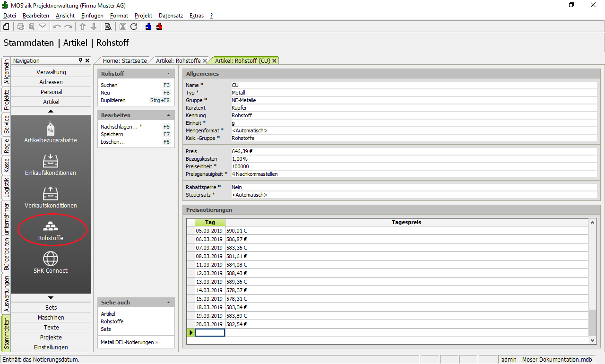Click the email envelope toolbar icon
This screenshot has width=605, height=364.
43,26
